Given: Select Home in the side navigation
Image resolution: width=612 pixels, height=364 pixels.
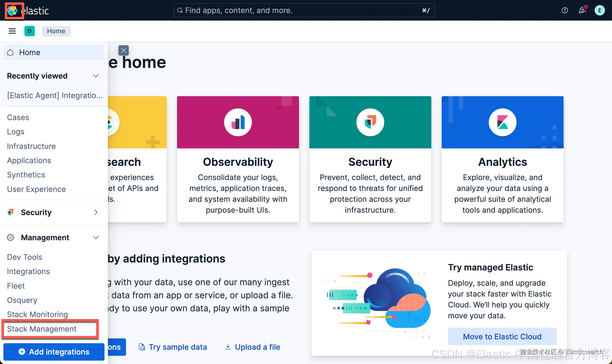Looking at the screenshot, I should (x=54, y=52).
